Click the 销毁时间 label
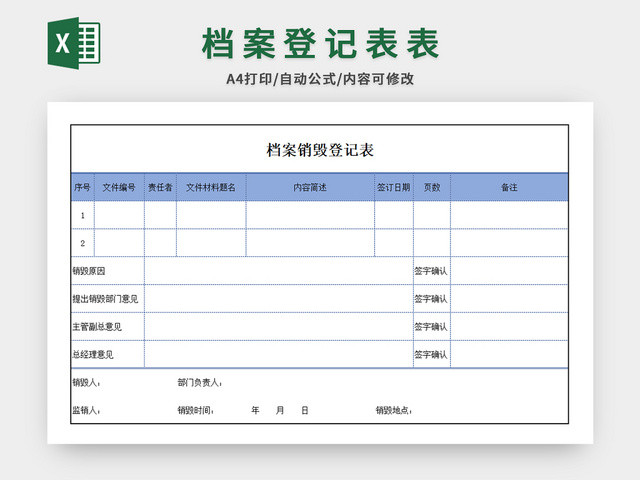Viewport: 640px width, 480px height. point(196,410)
